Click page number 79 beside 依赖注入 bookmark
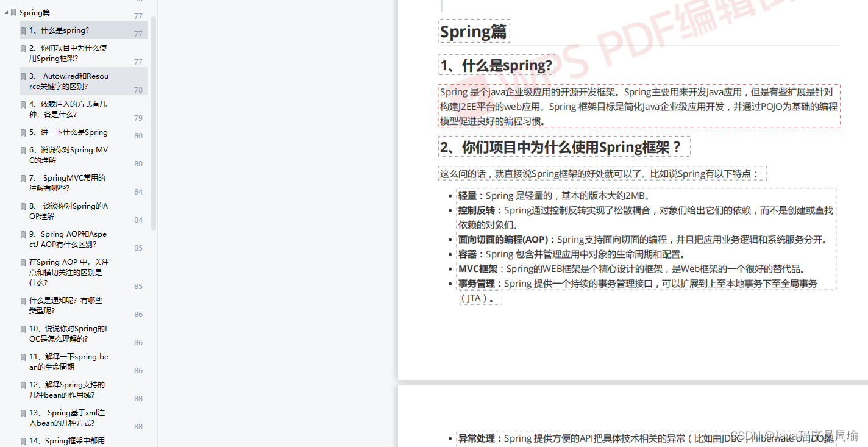The image size is (868, 447). click(138, 118)
